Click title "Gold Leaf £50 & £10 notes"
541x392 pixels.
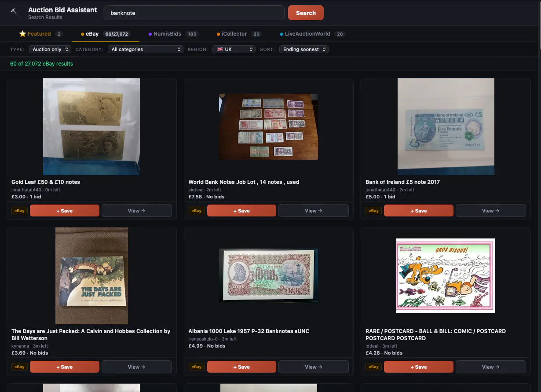coord(46,182)
